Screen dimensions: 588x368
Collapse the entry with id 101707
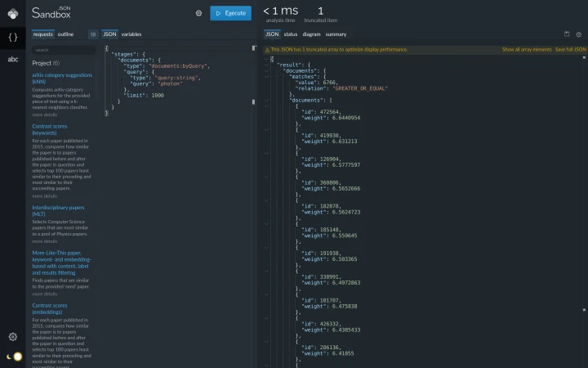pos(266,294)
